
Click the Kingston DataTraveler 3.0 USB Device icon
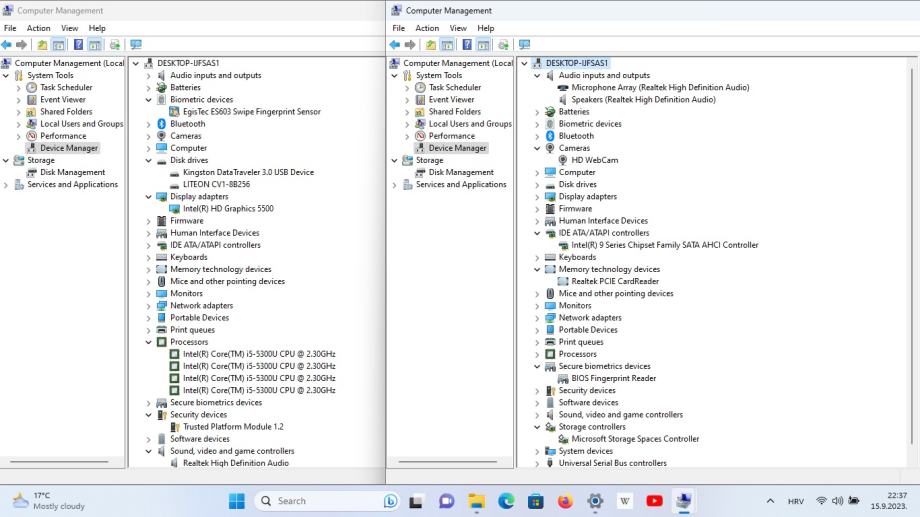click(x=175, y=172)
